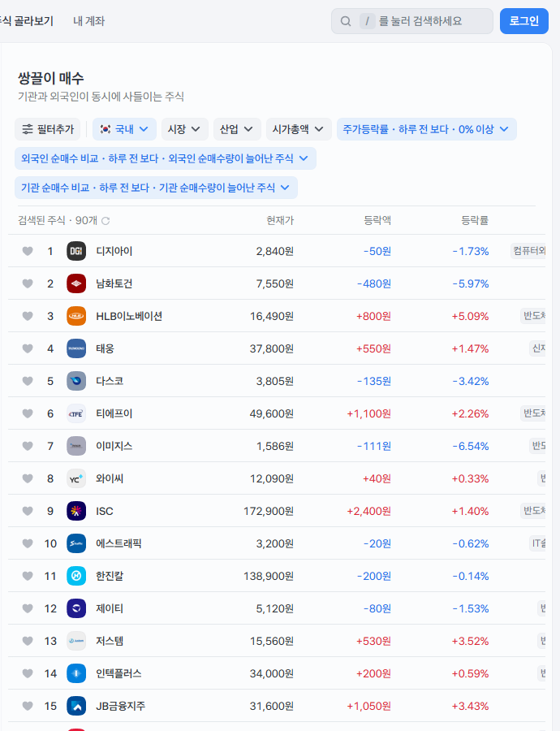This screenshot has width=560, height=731.
Task: Favorite 에스트래픽 with the heart
Action: point(28,543)
